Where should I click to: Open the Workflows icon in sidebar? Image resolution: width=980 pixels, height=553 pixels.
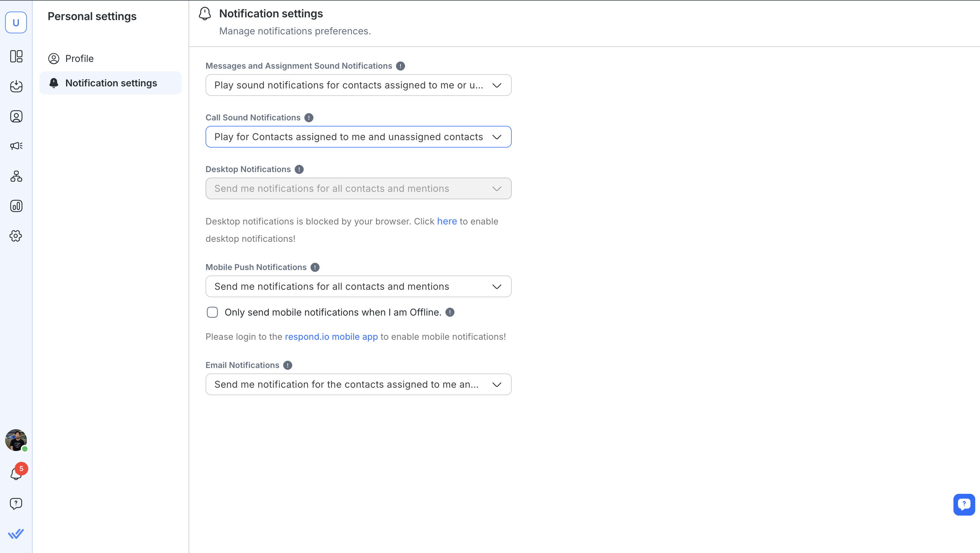(x=16, y=176)
